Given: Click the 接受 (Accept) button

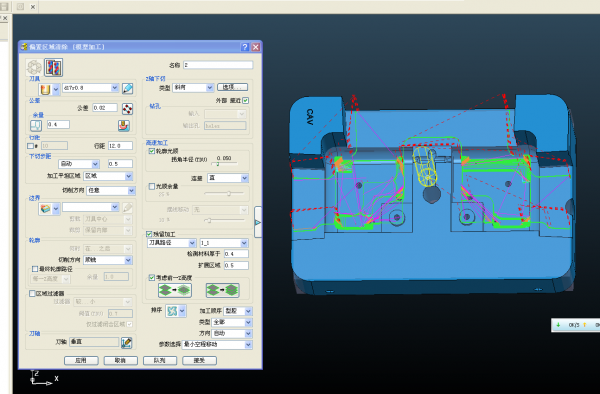Looking at the screenshot, I should tap(200, 361).
